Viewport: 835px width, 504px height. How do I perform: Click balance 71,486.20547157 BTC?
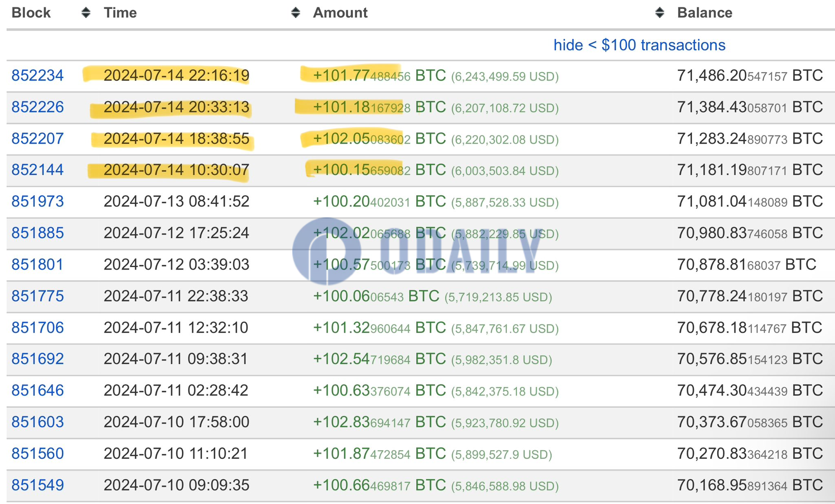tap(750, 75)
